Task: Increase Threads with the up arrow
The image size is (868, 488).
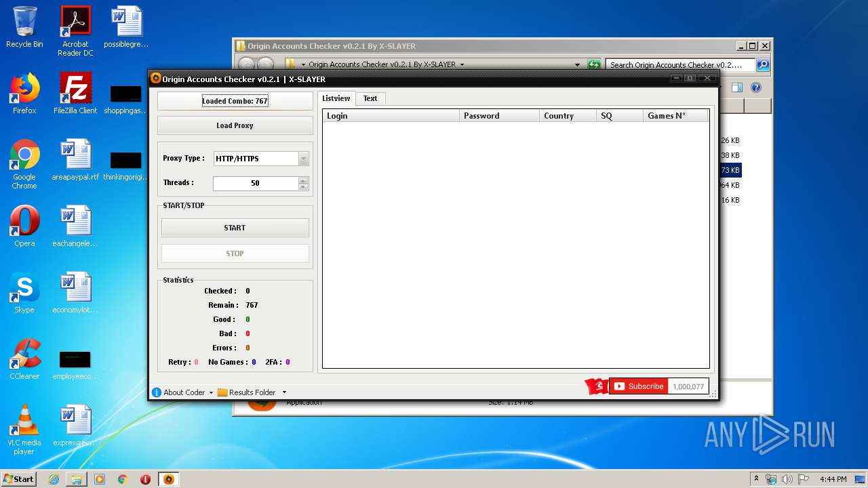Action: (x=303, y=180)
